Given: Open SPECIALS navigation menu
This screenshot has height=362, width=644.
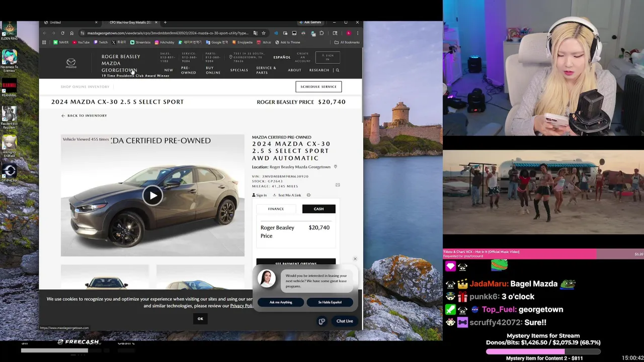Looking at the screenshot, I should coord(239,70).
